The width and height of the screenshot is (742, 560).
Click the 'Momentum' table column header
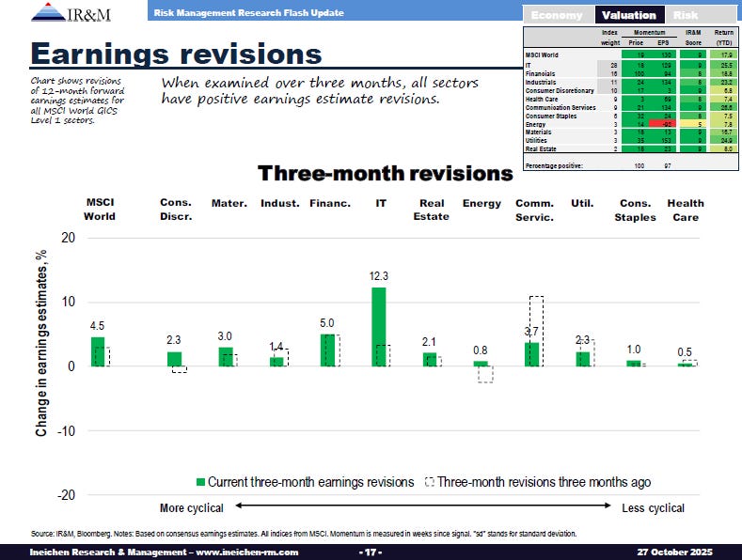[649, 33]
